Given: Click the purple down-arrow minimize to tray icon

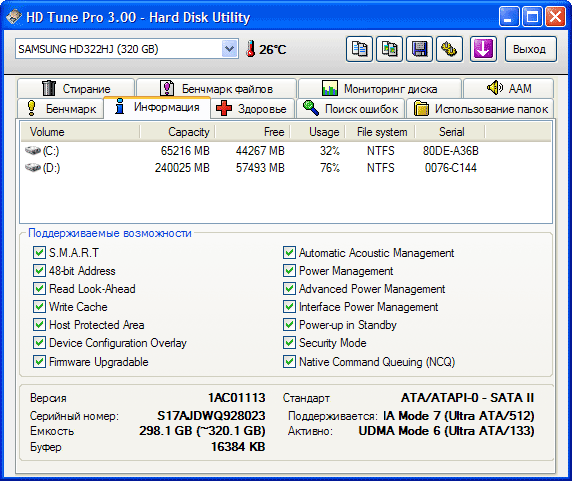Looking at the screenshot, I should click(483, 49).
